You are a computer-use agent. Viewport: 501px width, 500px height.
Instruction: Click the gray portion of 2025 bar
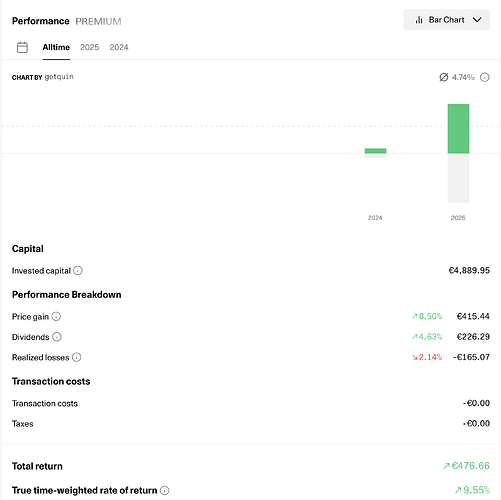458,178
